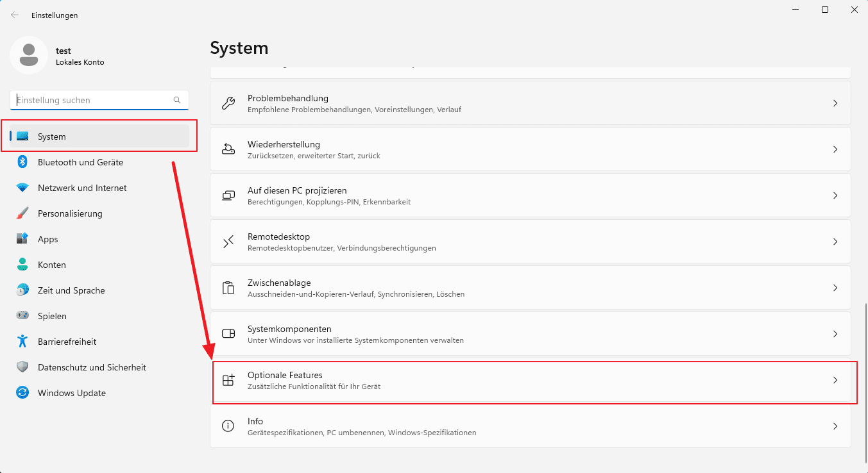Click the Optionale Features icon
Image resolution: width=868 pixels, height=473 pixels.
[x=228, y=379]
